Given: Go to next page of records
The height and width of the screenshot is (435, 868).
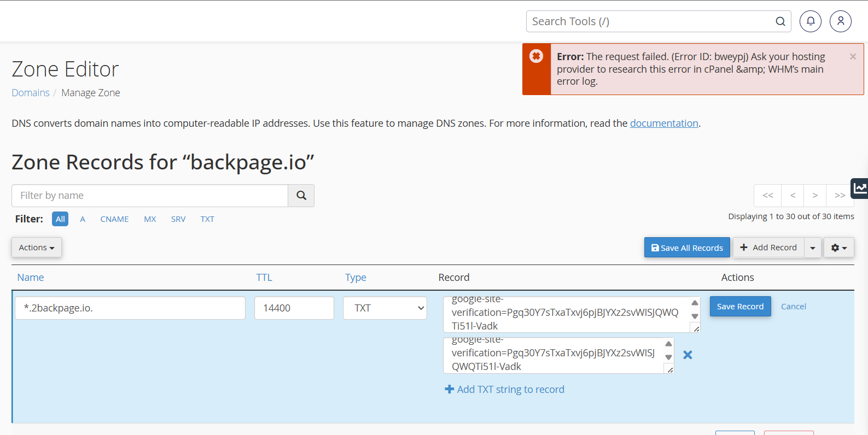Looking at the screenshot, I should click(815, 196).
